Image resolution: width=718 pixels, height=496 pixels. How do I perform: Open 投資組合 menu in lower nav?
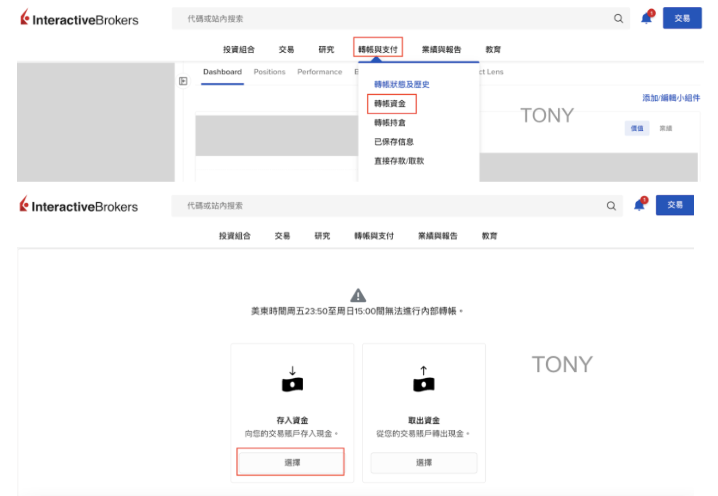tap(235, 236)
